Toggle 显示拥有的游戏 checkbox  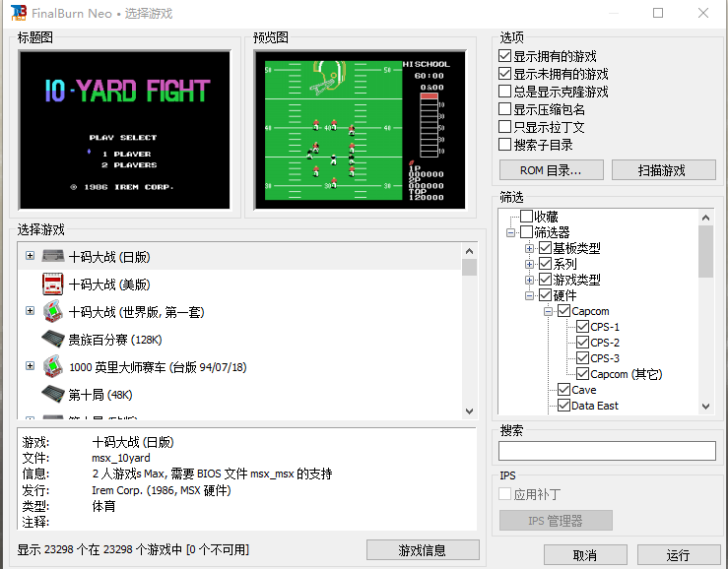(x=504, y=56)
